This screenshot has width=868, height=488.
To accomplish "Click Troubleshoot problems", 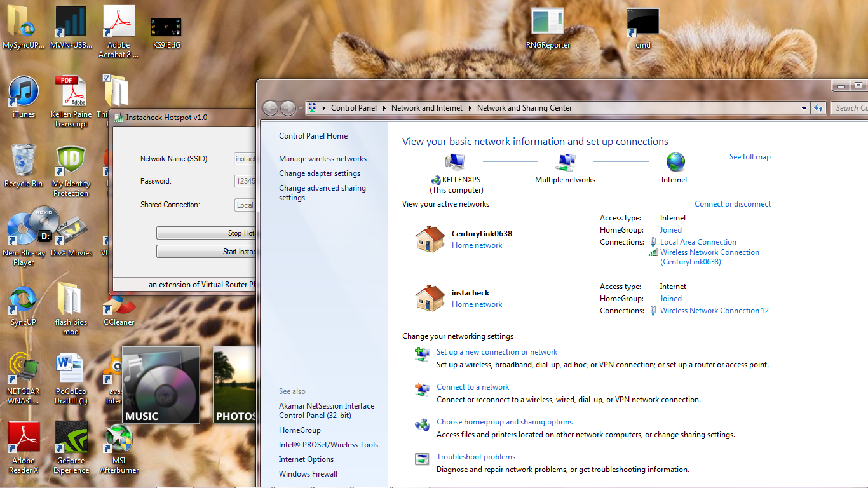I will coord(476,457).
